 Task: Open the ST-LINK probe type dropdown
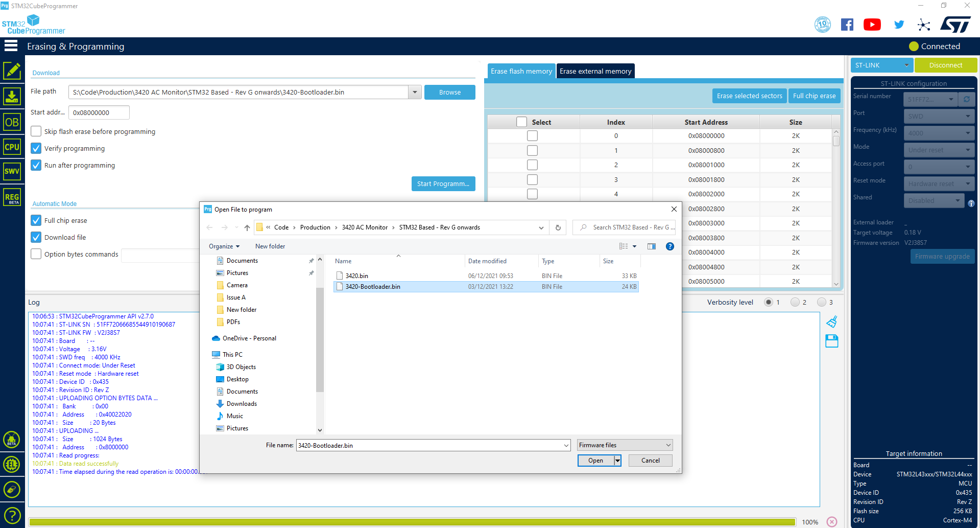881,65
